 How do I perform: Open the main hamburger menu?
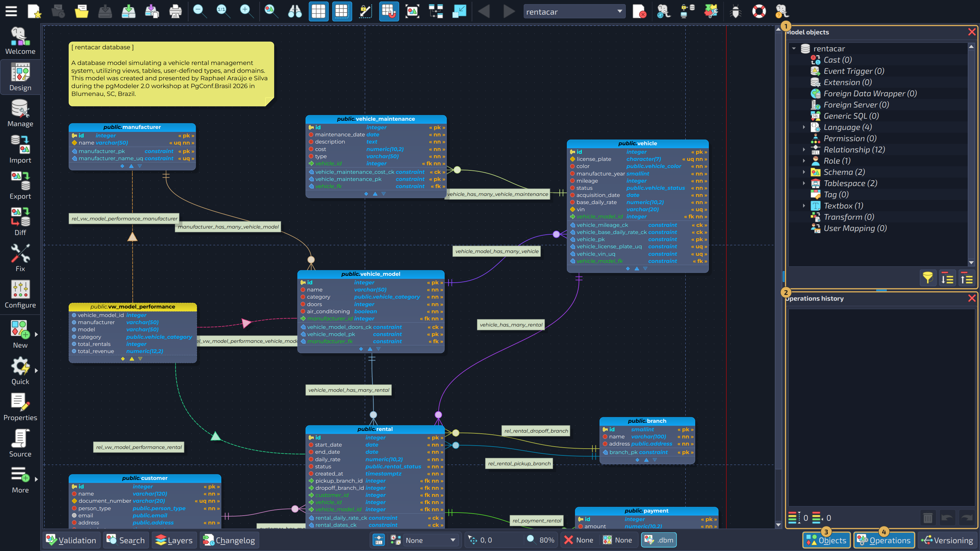[x=11, y=12]
